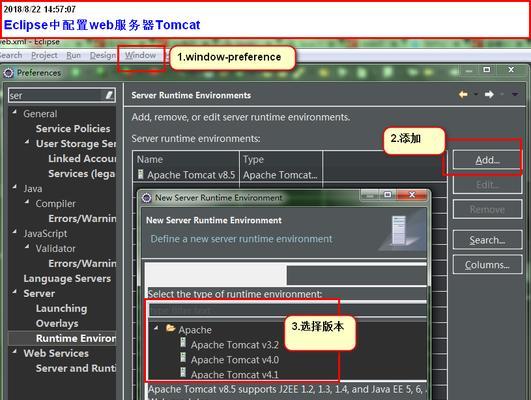Maximize the New Server Runtime Environment dialog
531x400 pixels.
pos(388,195)
